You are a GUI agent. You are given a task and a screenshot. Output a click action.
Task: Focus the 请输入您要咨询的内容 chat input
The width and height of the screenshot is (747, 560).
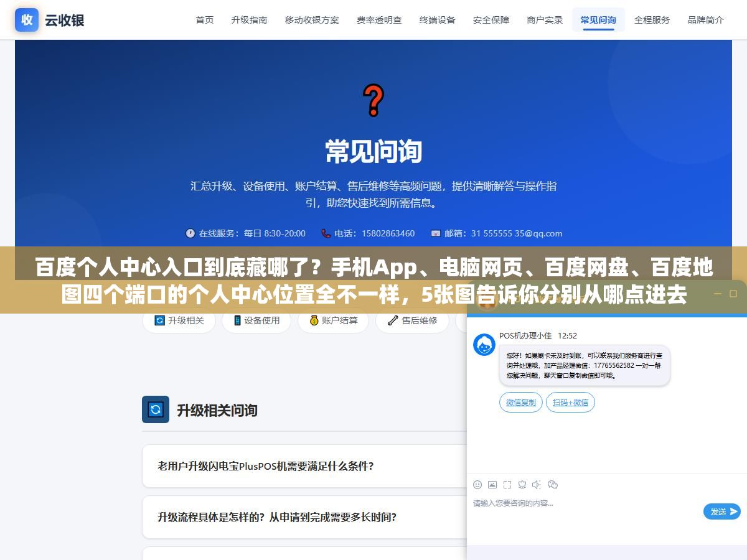click(585, 503)
